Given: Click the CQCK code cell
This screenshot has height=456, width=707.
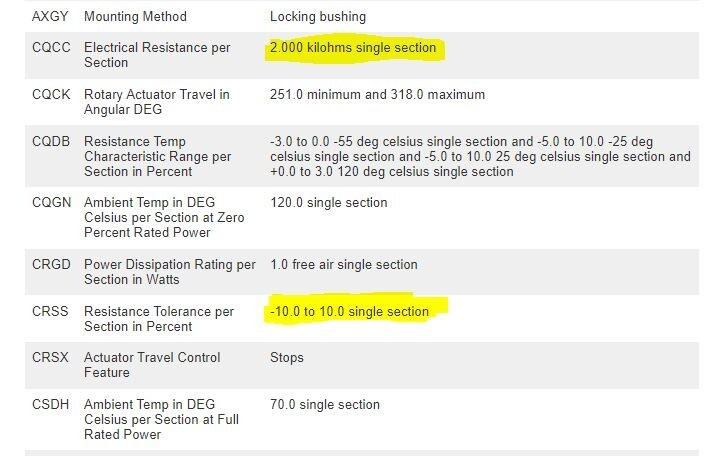Looking at the screenshot, I should (51, 95).
